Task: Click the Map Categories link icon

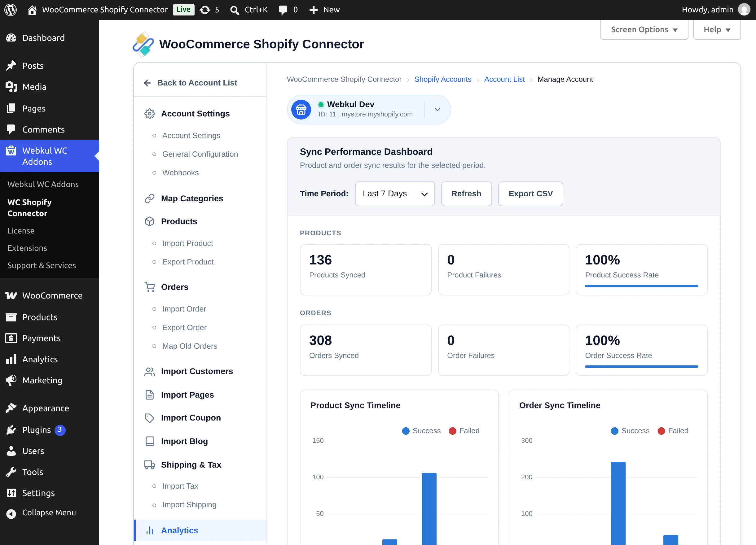Action: click(149, 198)
